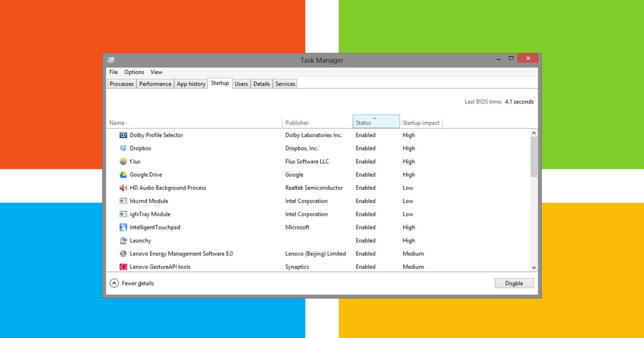
Task: Select the Google Drive icon
Action: click(123, 175)
